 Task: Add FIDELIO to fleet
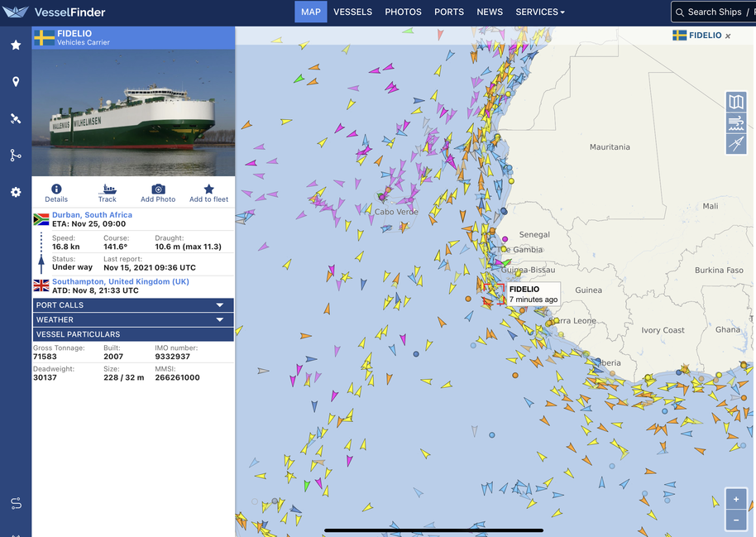(208, 193)
